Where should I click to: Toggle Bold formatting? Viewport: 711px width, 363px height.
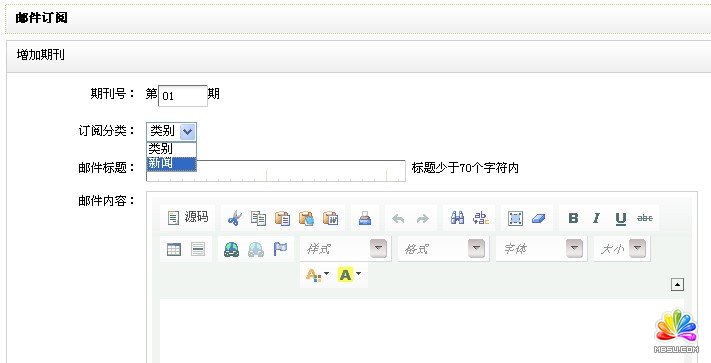573,218
